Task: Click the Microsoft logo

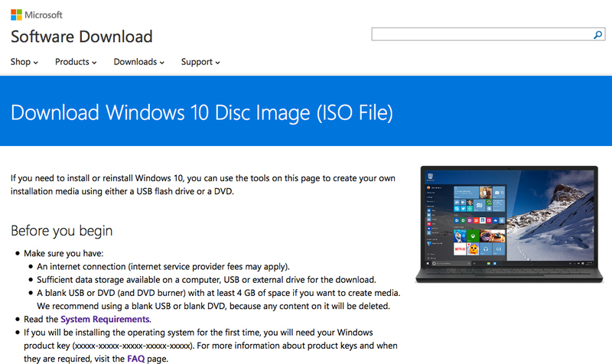Action: (36, 15)
